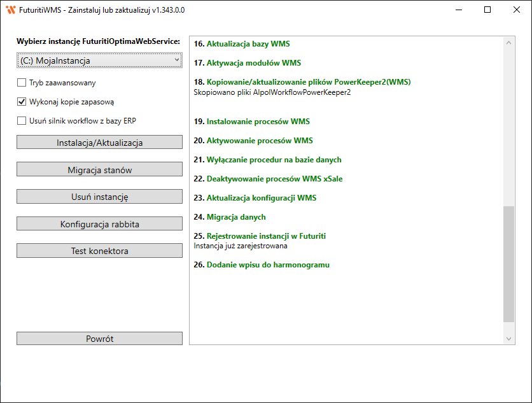Click the log scrollbar up arrow
Image resolution: width=532 pixels, height=403 pixels.
[508, 43]
